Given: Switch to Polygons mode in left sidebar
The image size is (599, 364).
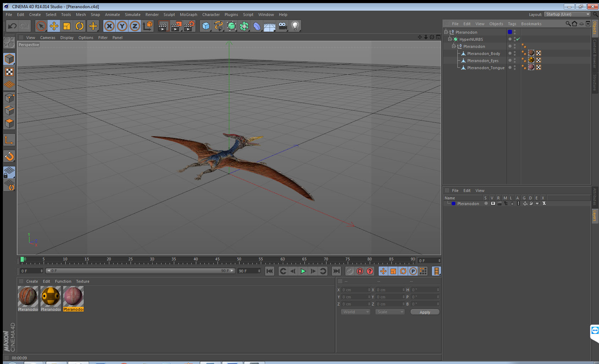Looking at the screenshot, I should tap(9, 123).
